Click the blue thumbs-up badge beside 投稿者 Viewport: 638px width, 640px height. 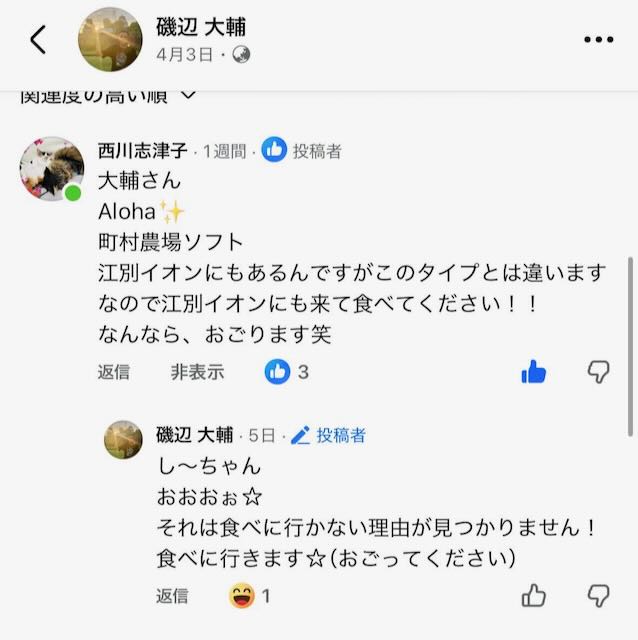tap(273, 151)
